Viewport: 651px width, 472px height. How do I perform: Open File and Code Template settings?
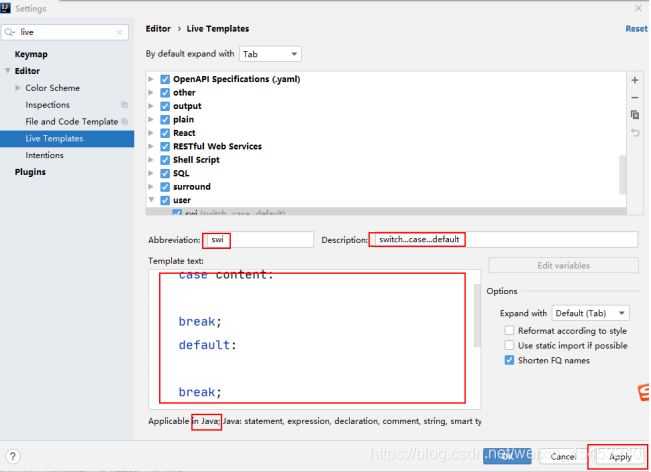(71, 122)
